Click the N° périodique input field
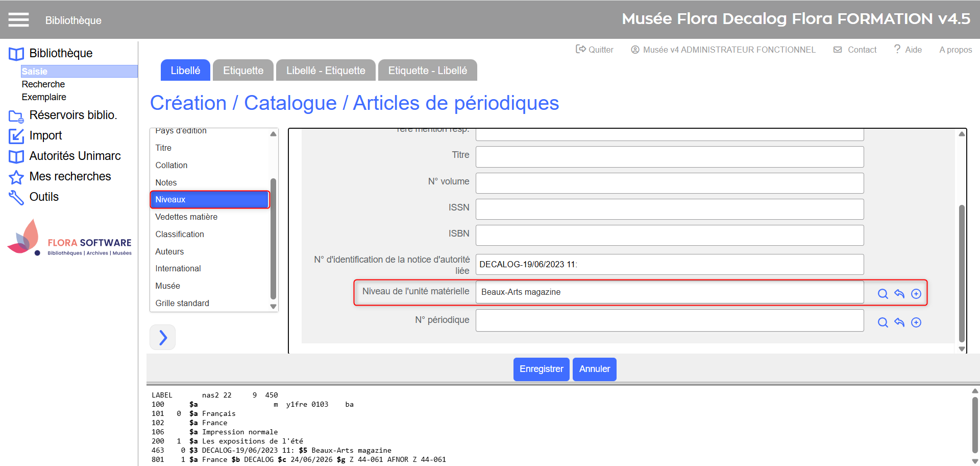Image resolution: width=980 pixels, height=466 pixels. pyautogui.click(x=670, y=320)
